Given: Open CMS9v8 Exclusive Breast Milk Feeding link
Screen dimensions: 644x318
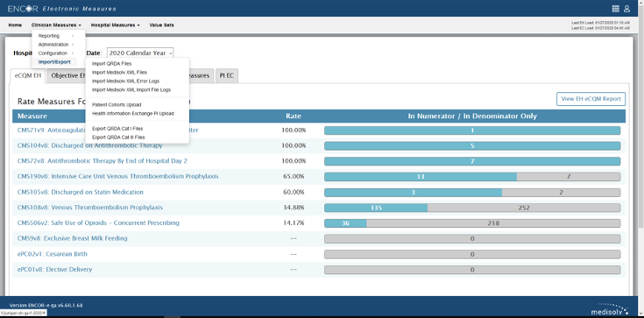Looking at the screenshot, I should click(72, 238).
